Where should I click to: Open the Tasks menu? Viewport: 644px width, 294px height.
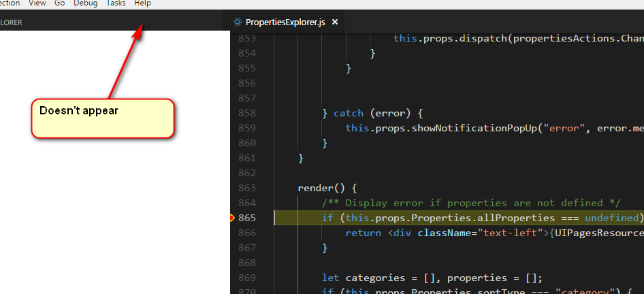(x=116, y=3)
